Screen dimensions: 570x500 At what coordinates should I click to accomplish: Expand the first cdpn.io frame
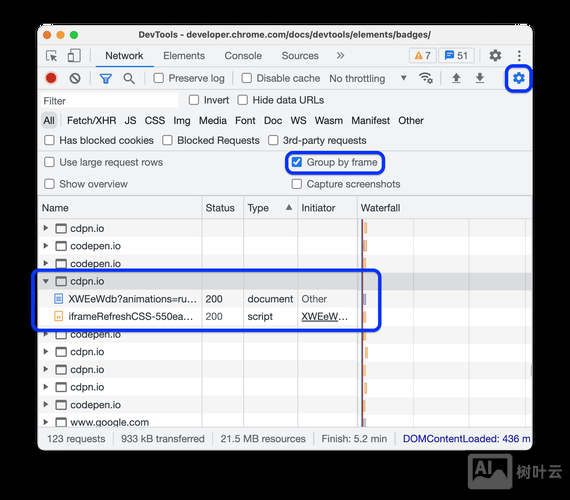pos(46,228)
